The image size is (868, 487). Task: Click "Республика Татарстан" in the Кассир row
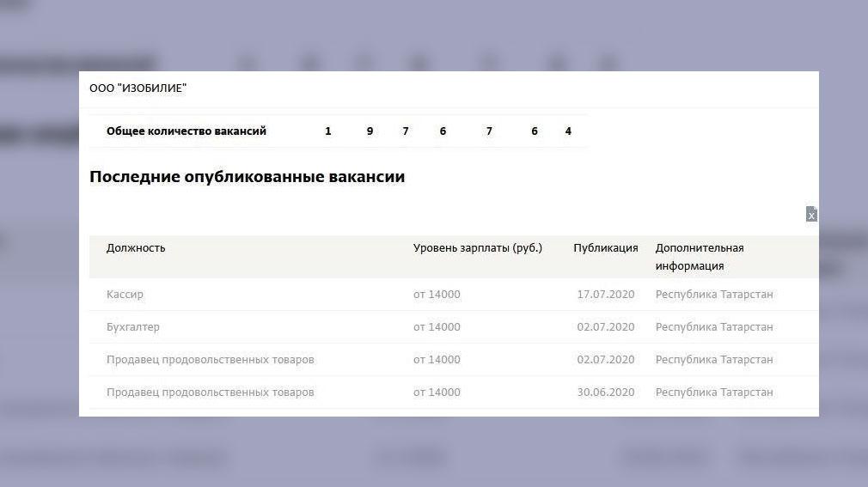(714, 295)
